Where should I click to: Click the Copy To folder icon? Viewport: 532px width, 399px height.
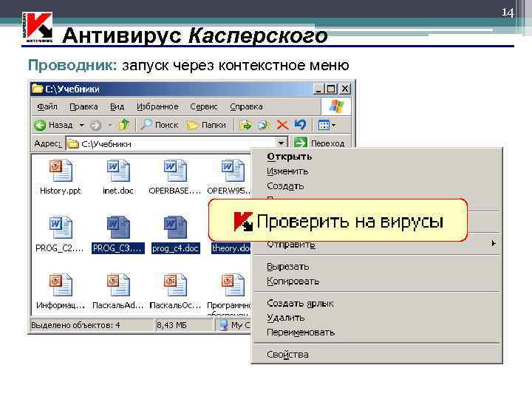[x=263, y=125]
